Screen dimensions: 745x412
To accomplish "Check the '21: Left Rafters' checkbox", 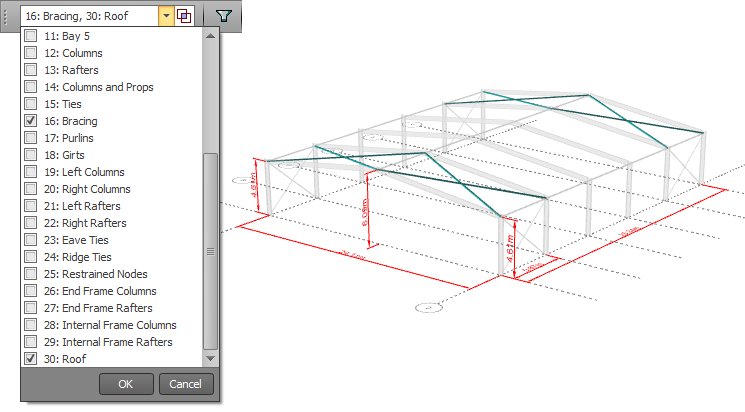I will click(30, 206).
